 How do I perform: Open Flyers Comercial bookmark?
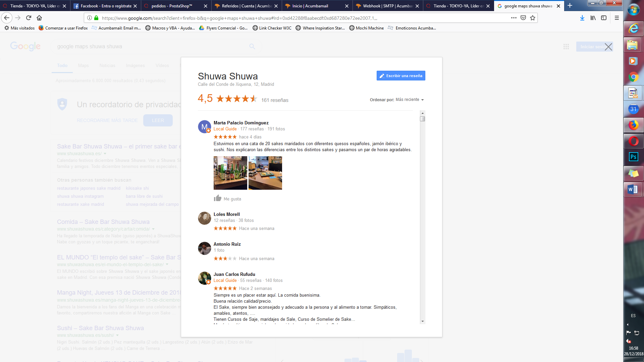(223, 28)
